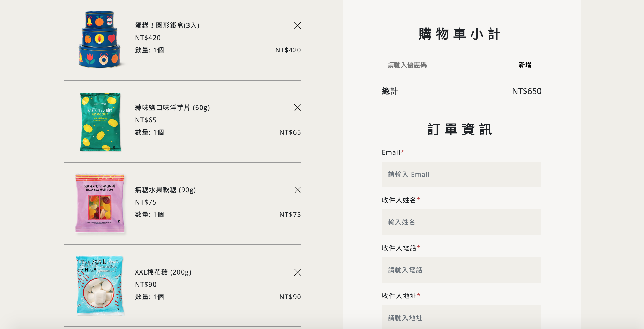Open 蛋糕！圓形鐵盒(3入) product title
Screen dimensions: 644x329
pos(167,25)
